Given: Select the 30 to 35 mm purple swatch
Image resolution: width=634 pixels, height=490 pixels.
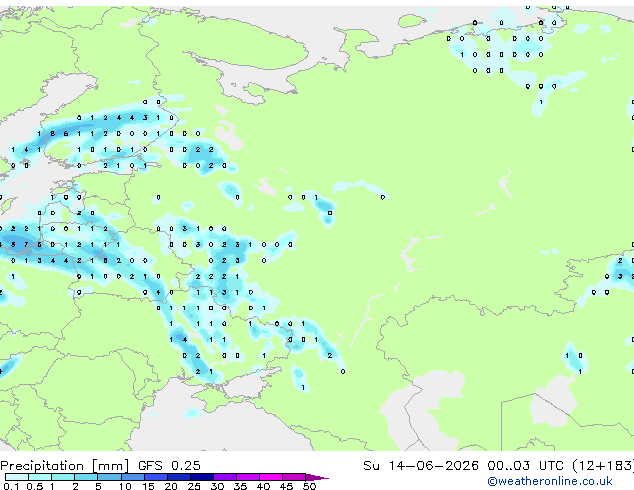Looking at the screenshot, I should pos(224,477).
